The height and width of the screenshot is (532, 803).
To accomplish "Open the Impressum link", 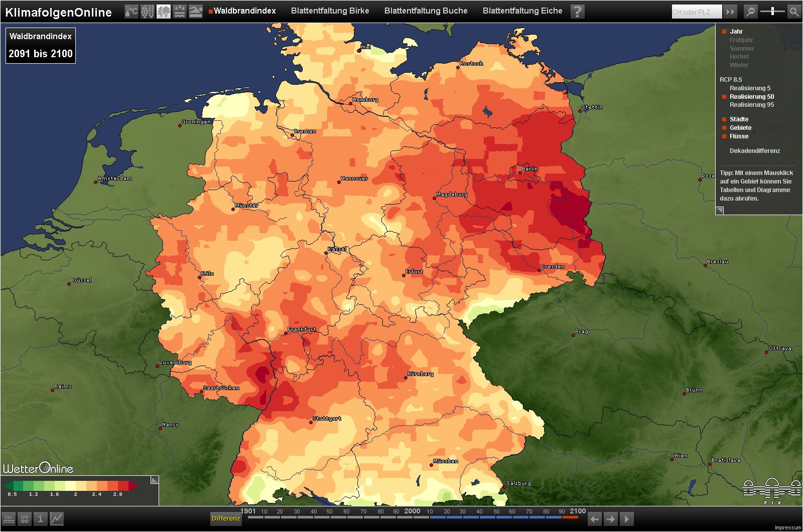I will click(x=788, y=528).
